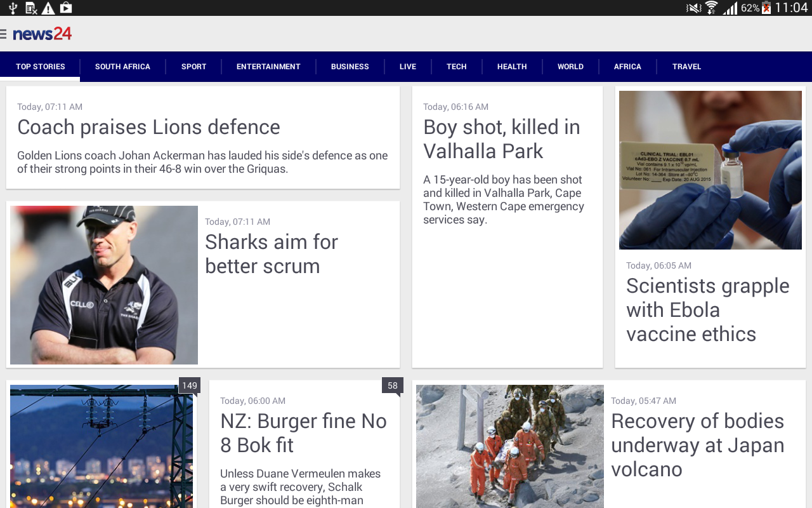
Task: Tap the Japan volcano rescuers photo
Action: click(510, 446)
